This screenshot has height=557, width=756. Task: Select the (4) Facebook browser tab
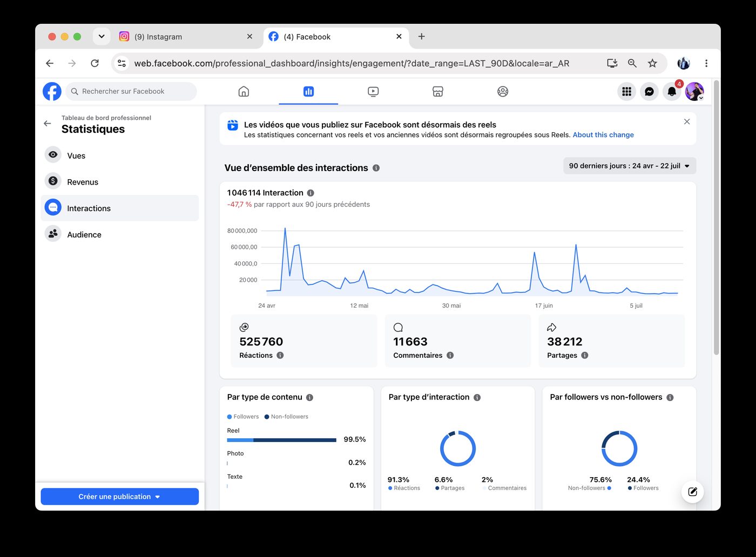[335, 37]
